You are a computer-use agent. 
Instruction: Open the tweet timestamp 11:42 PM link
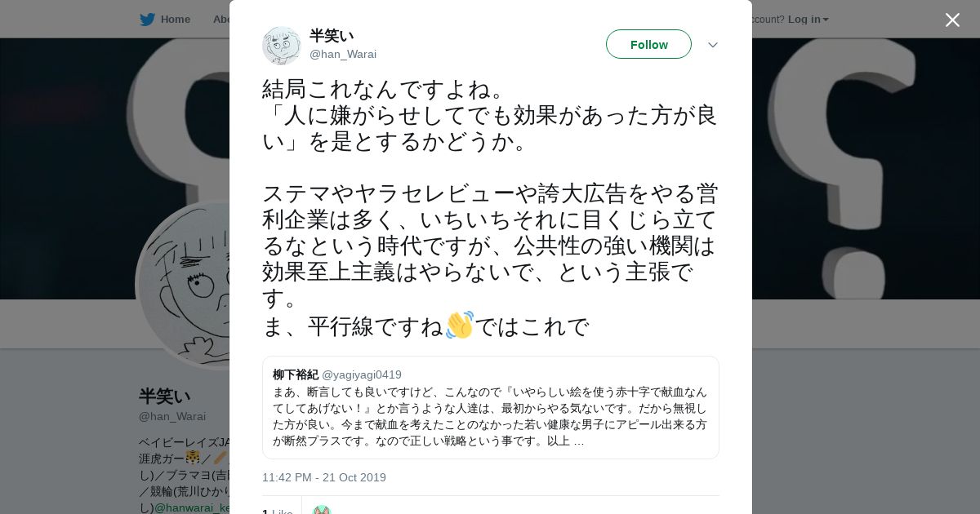324,477
